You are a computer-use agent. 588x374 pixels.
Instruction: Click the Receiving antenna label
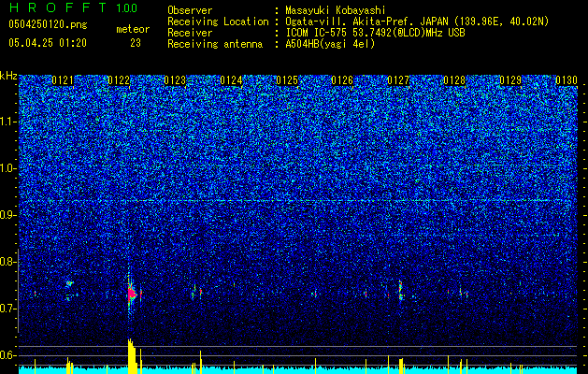pos(215,44)
